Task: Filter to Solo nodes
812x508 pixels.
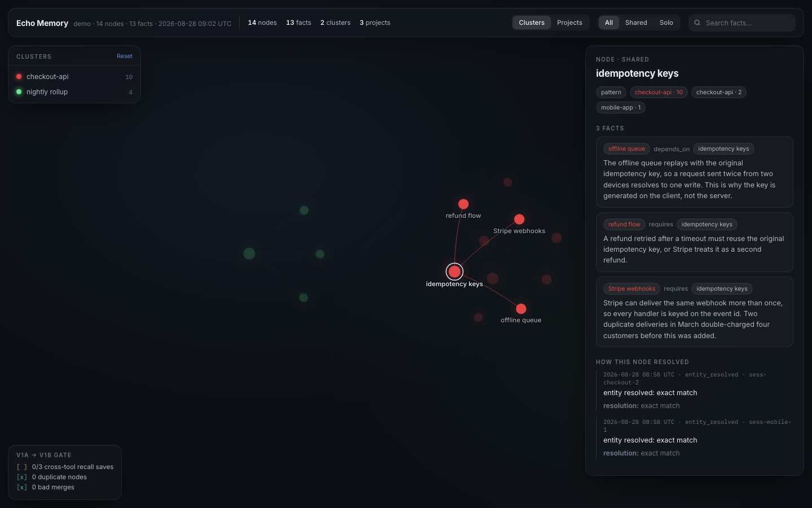Action: click(667, 23)
